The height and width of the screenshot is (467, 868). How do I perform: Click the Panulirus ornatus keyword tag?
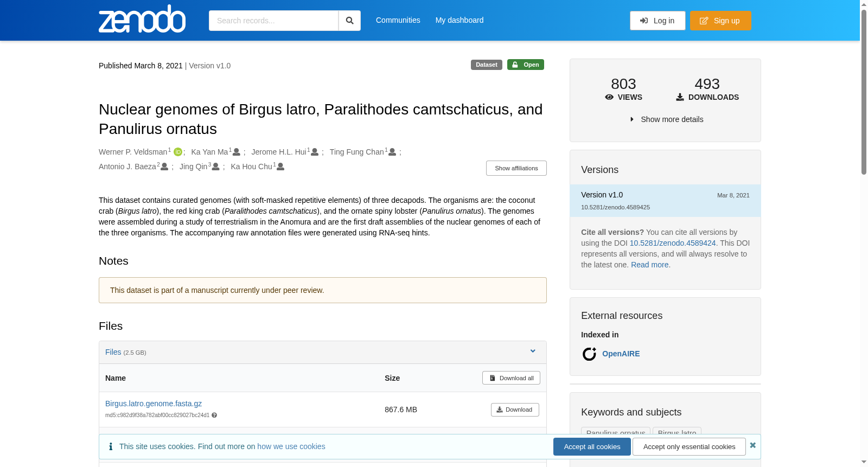[x=616, y=433]
